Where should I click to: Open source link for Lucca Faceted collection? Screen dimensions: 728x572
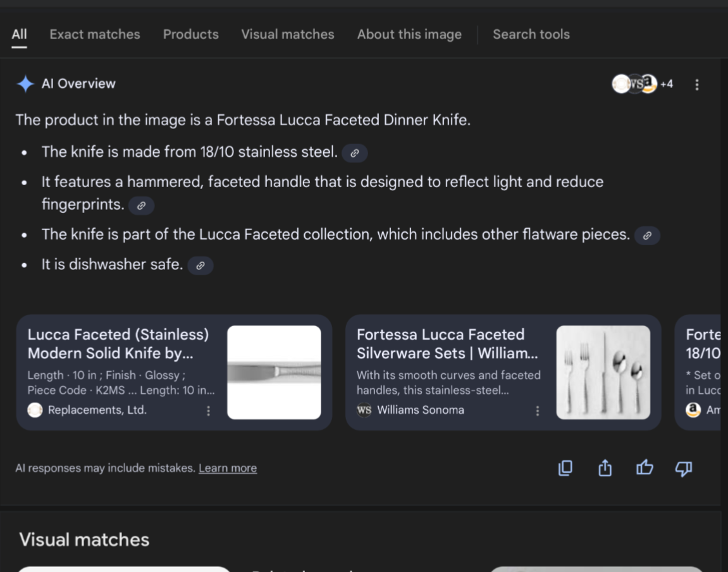pyautogui.click(x=647, y=236)
